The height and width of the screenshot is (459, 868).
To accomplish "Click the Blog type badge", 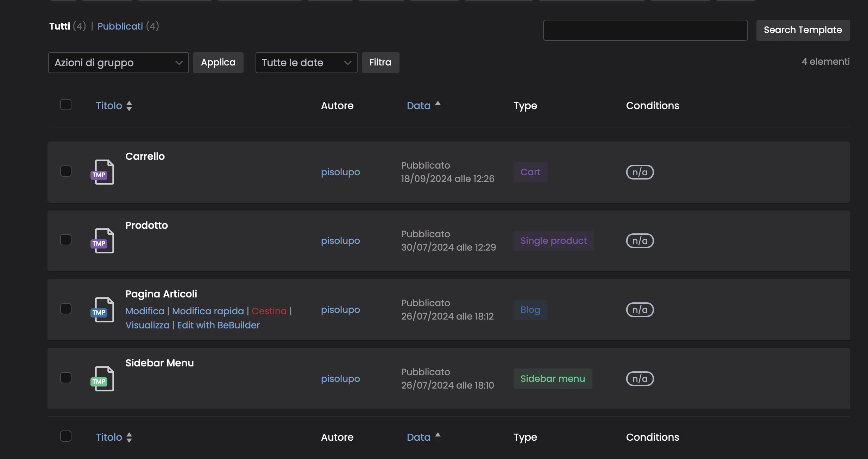I will (x=530, y=310).
